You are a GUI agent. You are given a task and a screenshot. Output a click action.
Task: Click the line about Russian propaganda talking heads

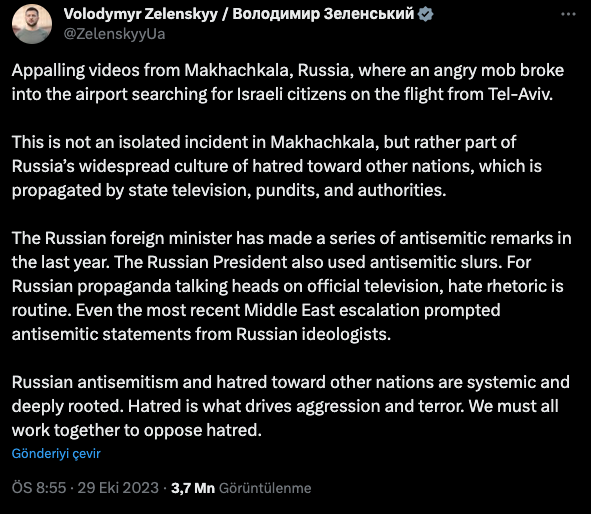click(x=288, y=286)
